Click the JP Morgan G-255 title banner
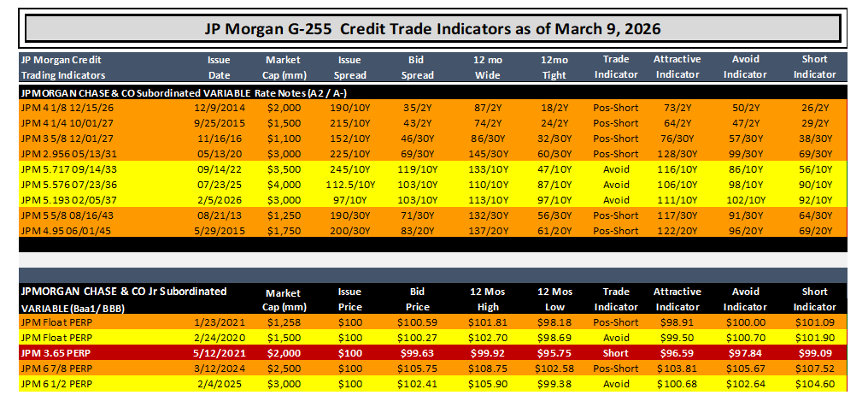The height and width of the screenshot is (407, 868). 432,28
